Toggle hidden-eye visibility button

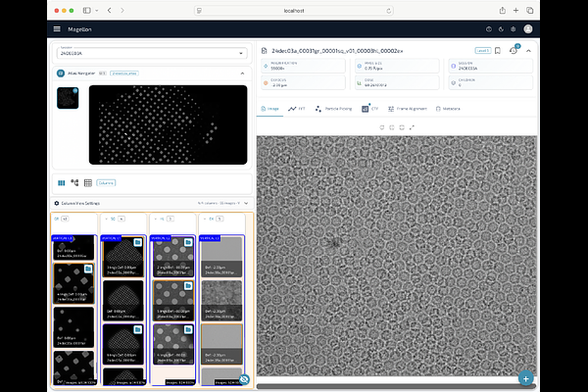click(244, 379)
